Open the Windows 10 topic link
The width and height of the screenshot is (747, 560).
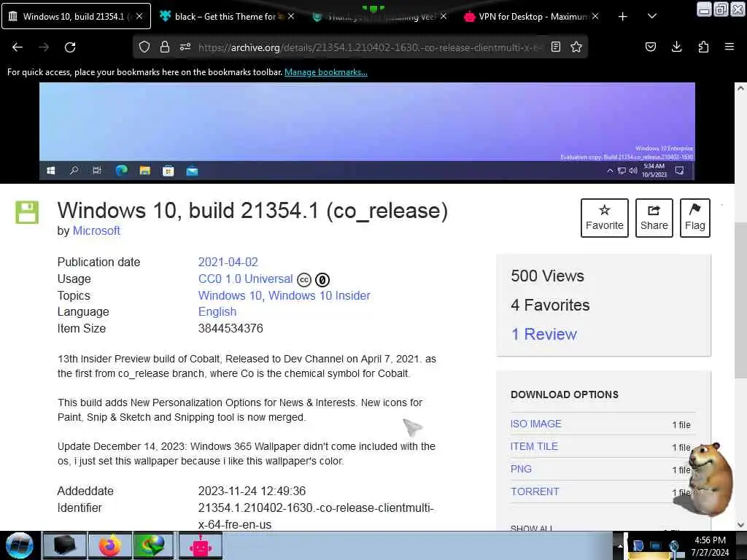(230, 295)
